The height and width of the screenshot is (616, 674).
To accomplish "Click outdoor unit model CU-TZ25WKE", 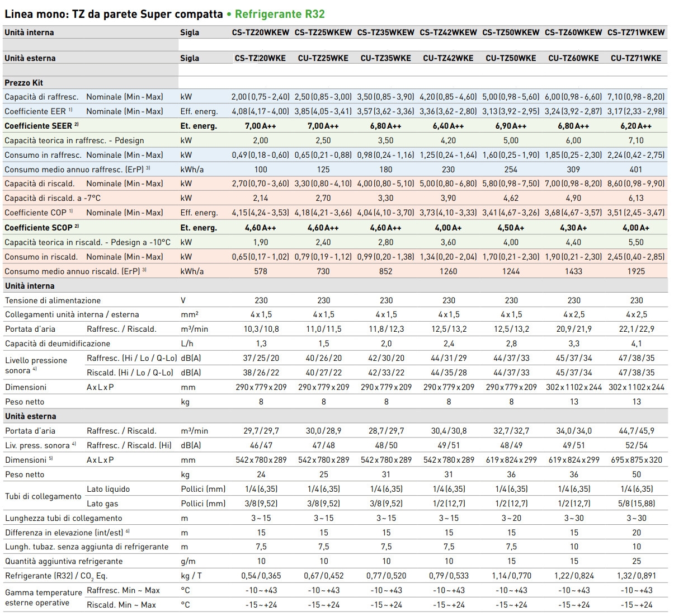I will (323, 58).
